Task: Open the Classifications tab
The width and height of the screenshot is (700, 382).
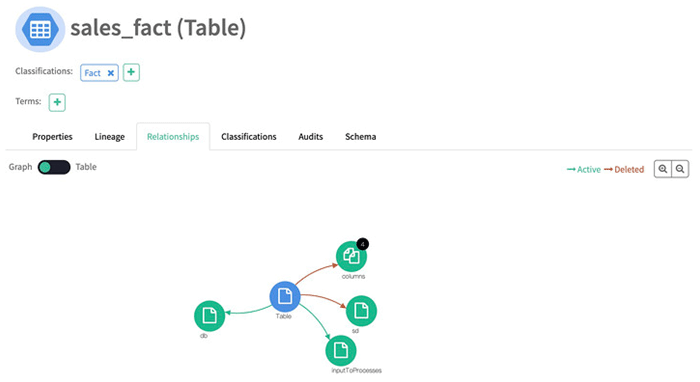Action: tap(249, 137)
